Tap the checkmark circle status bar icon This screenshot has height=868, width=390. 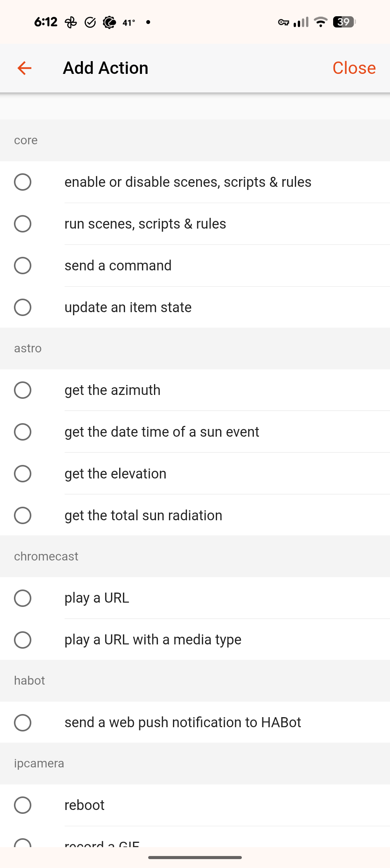(90, 22)
